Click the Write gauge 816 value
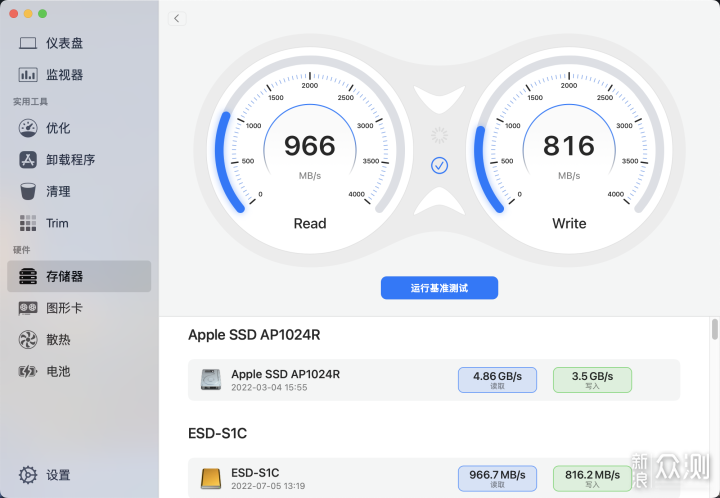Screen dimensions: 720x498 pos(569,146)
